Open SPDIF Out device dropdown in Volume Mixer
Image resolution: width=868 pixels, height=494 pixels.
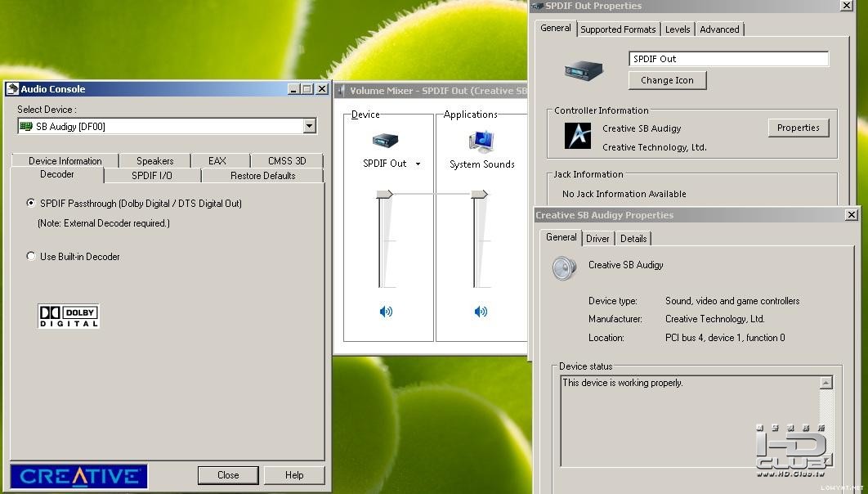pyautogui.click(x=418, y=164)
